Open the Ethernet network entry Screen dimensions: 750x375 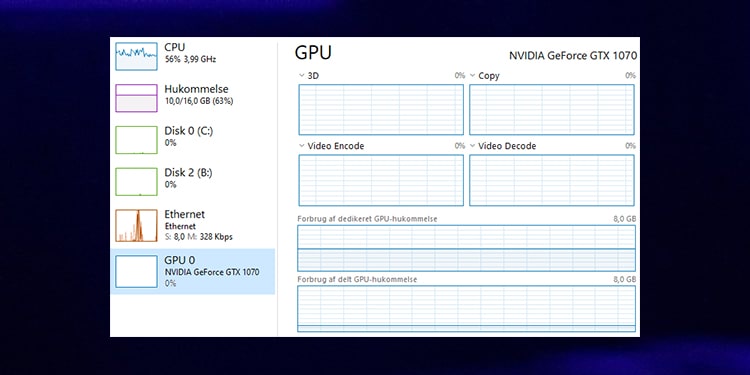[x=193, y=225]
